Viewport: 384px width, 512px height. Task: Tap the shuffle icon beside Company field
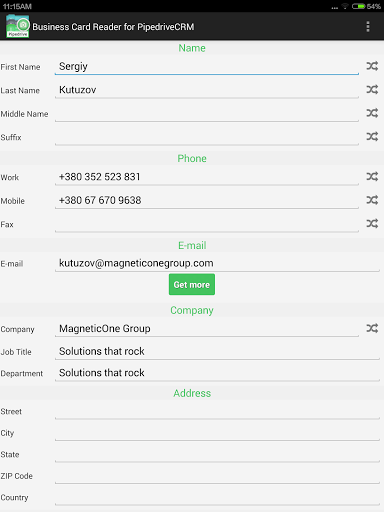point(372,328)
